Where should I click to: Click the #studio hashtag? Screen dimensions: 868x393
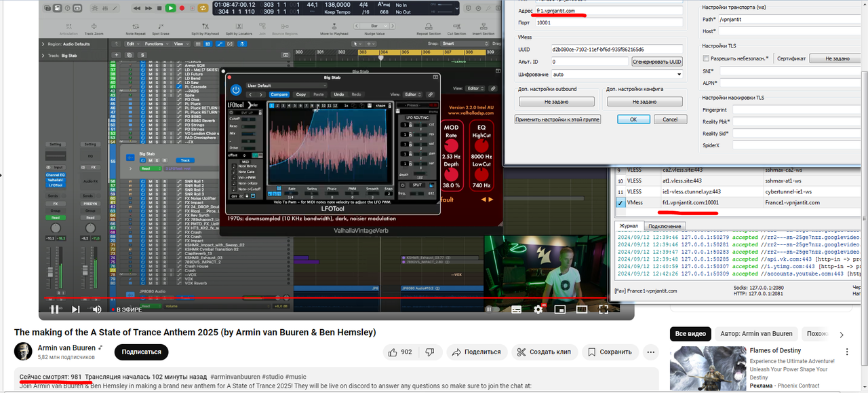[x=273, y=377]
